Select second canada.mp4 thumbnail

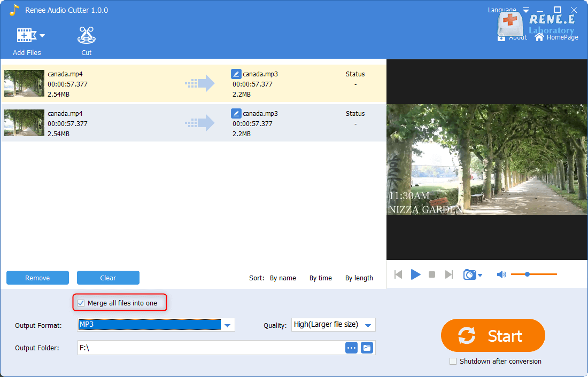tap(25, 122)
